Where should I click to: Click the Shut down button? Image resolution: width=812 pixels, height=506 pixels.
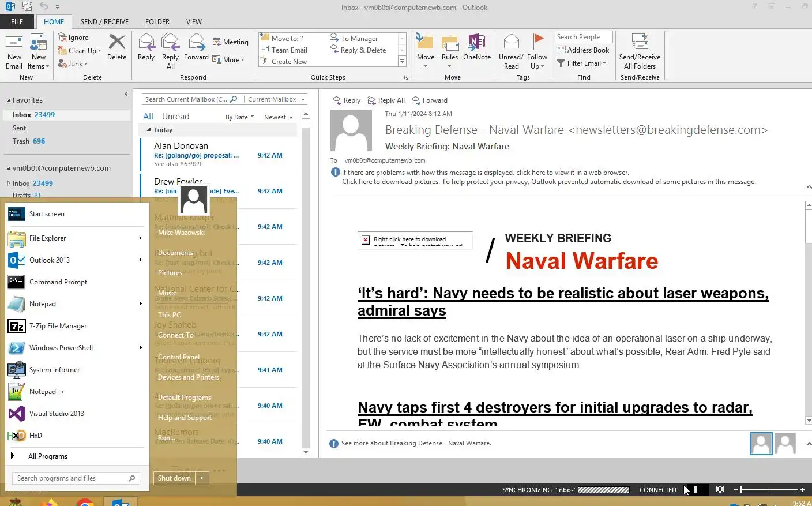pyautogui.click(x=174, y=478)
